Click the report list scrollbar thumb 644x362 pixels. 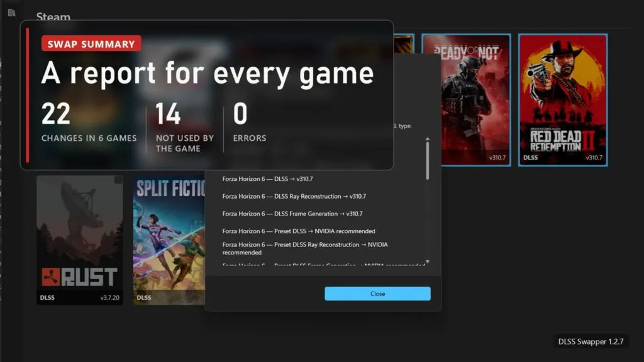pyautogui.click(x=428, y=160)
